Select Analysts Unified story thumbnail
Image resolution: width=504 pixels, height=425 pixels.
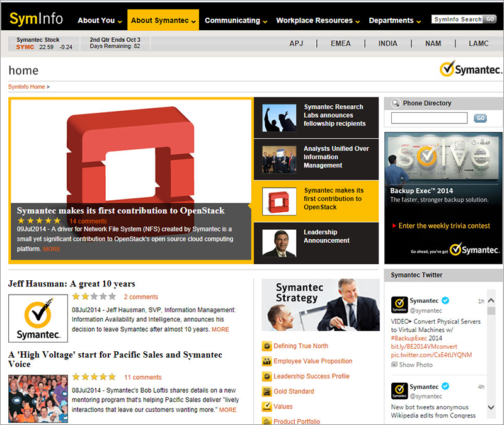pyautogui.click(x=279, y=160)
